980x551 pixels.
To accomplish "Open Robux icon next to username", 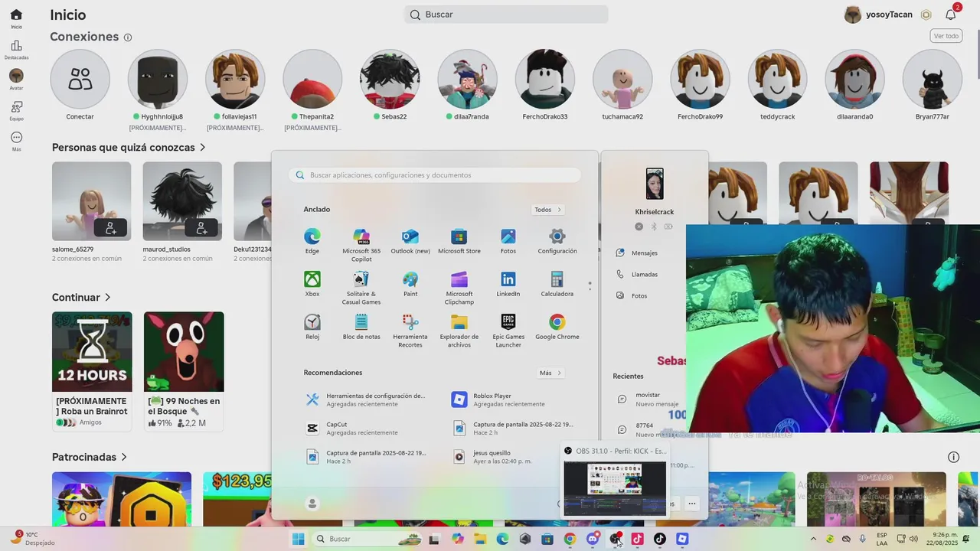I will [x=926, y=15].
